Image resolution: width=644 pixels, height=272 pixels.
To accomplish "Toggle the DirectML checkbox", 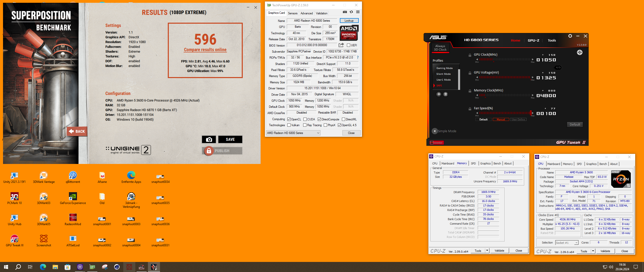I will 343,119.
